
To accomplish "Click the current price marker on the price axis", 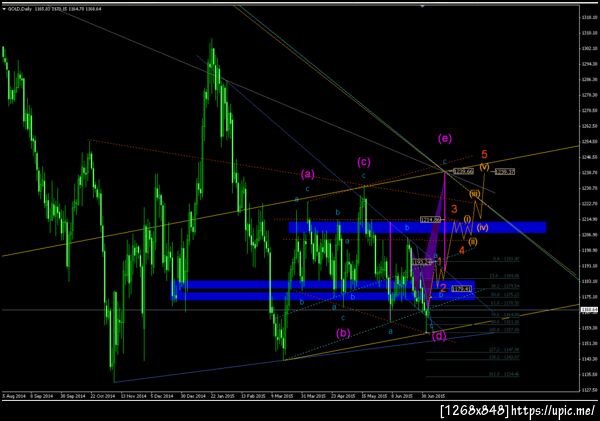I will tap(590, 310).
